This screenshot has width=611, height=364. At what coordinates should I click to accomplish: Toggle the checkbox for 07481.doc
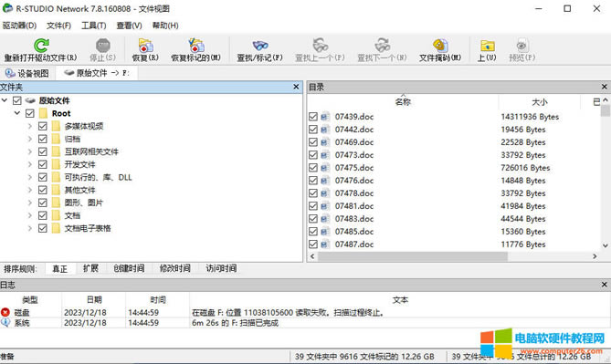313,206
